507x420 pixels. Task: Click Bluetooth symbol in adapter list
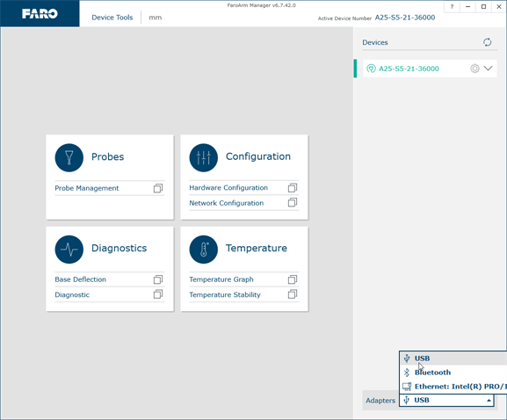pyautogui.click(x=407, y=373)
